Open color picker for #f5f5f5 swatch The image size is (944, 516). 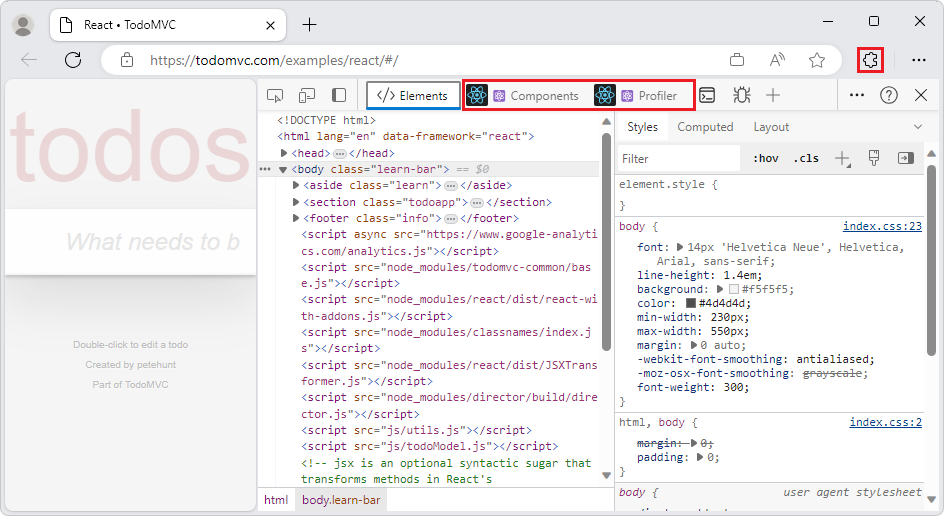click(x=733, y=290)
